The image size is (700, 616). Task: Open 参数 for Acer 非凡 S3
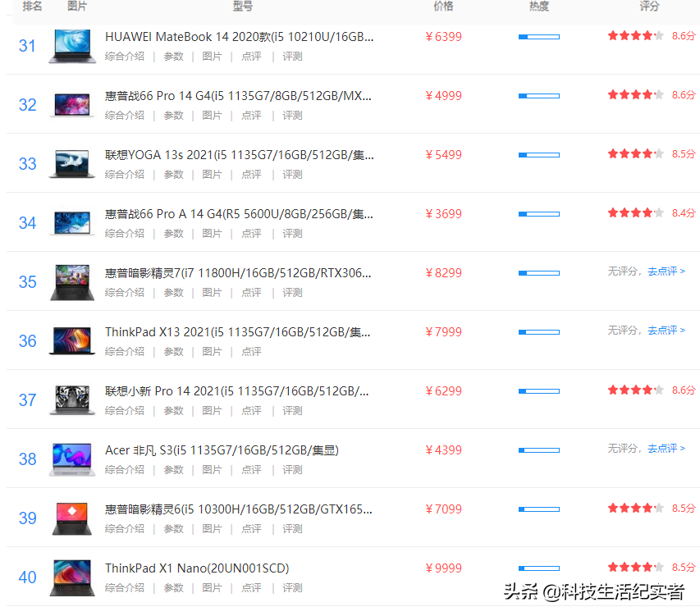174,470
